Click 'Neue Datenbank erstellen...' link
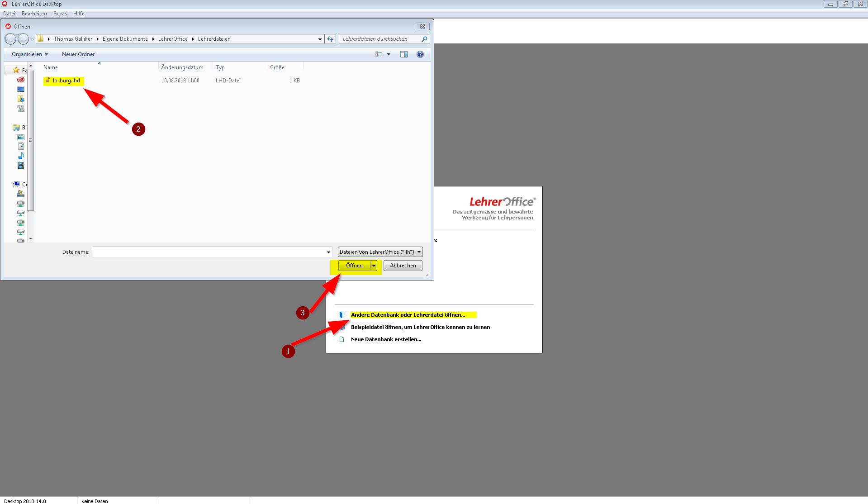The image size is (868, 504). pos(386,339)
